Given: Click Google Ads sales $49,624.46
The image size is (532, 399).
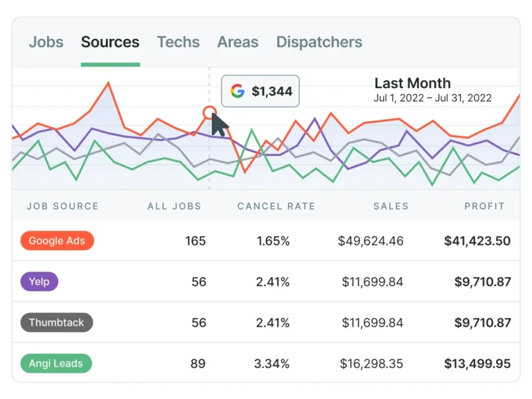Looking at the screenshot, I should tap(371, 241).
